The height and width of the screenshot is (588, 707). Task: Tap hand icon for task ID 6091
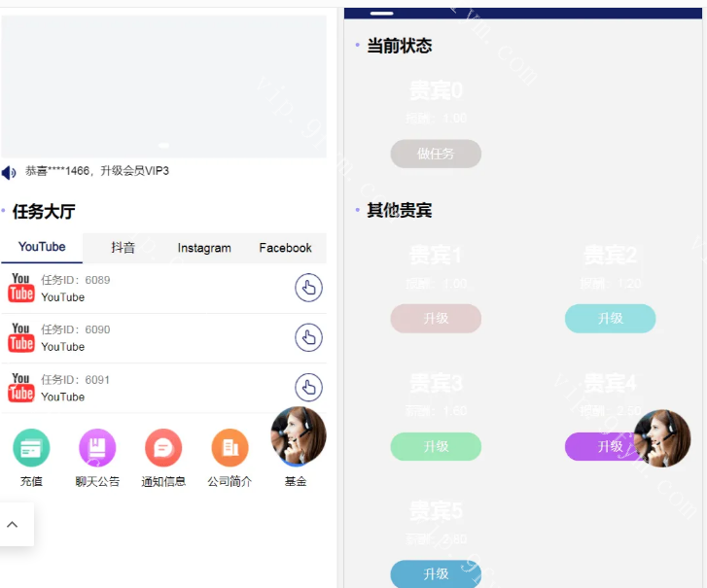pyautogui.click(x=308, y=388)
